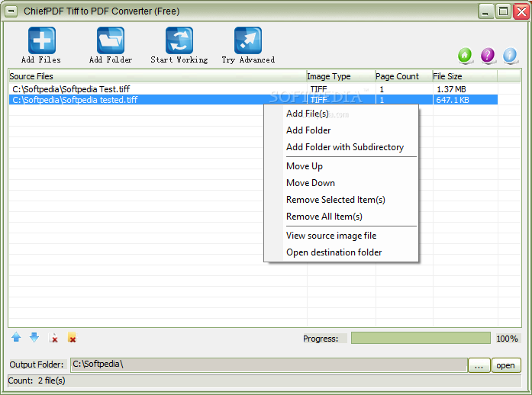Screen dimensions: 532x395
Task: Click the blue info icon
Action: pyautogui.click(x=510, y=55)
